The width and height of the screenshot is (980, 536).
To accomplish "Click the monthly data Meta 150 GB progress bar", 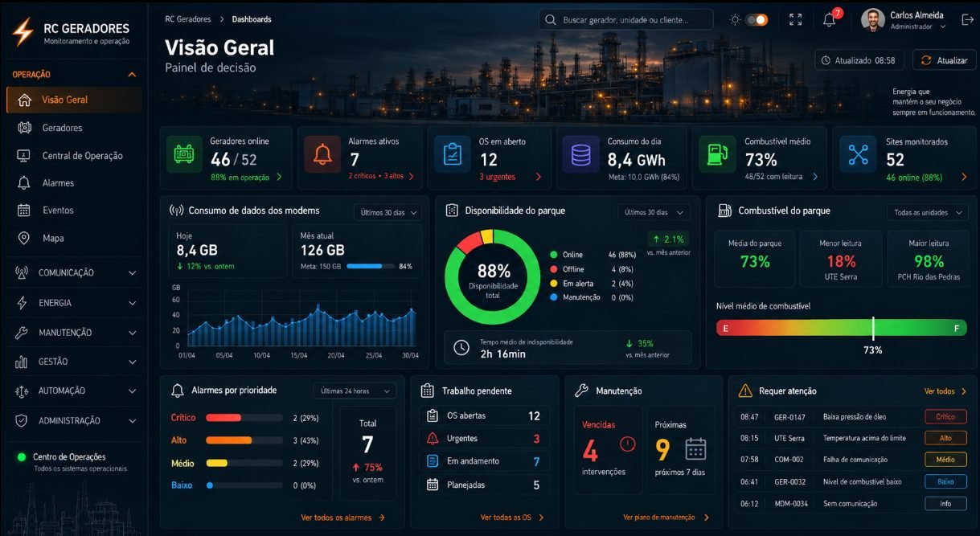I will (369, 266).
